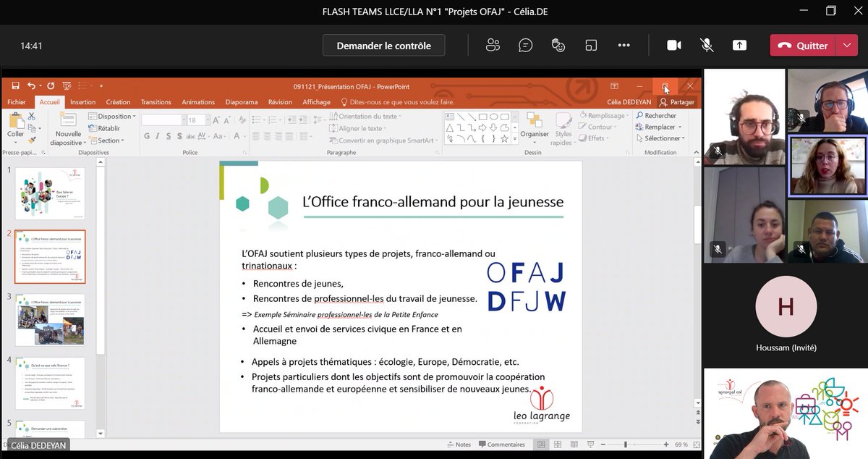Viewport: 868px width, 459px height.
Task: Click the PowerPoint Undo arrow
Action: coord(31,85)
